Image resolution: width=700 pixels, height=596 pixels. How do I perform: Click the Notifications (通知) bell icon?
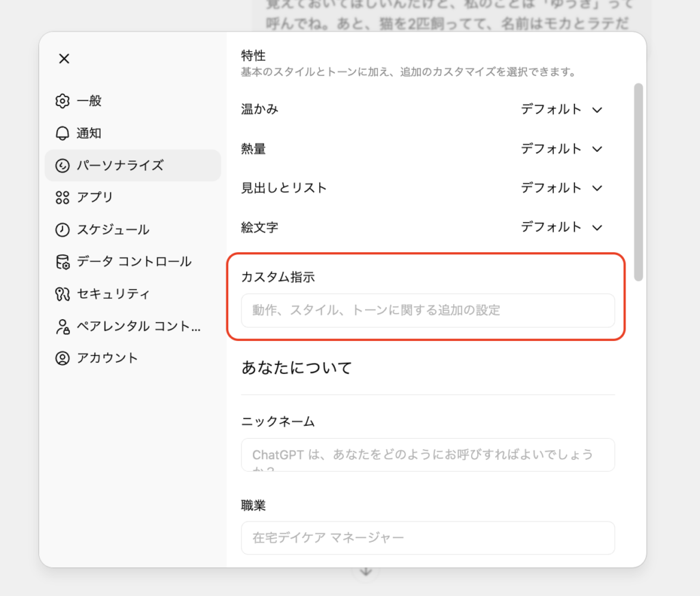(62, 133)
